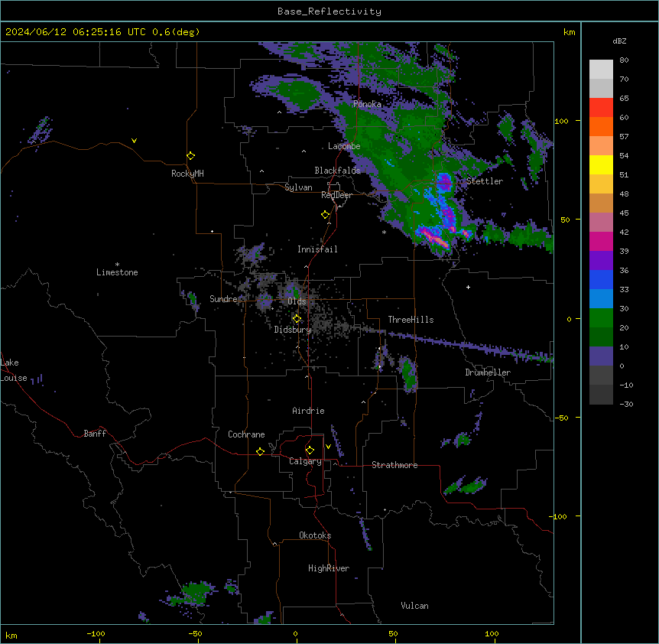
Task: Click the yellow diamond marker south of RedDeer
Action: (325, 215)
